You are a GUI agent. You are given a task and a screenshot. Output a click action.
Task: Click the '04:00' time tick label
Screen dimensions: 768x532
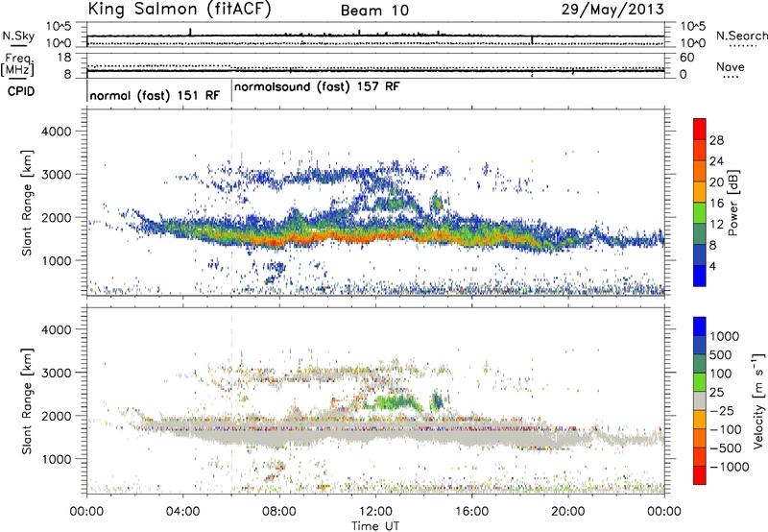[182, 512]
